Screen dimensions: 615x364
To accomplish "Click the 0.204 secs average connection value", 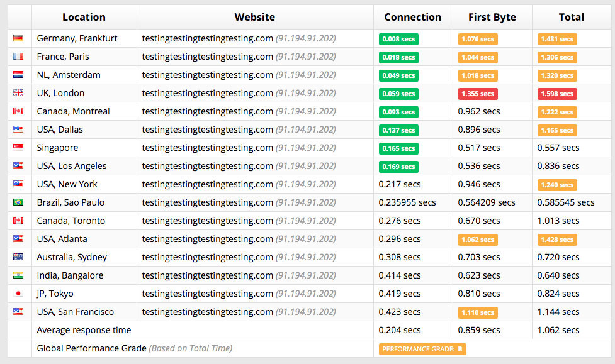I will (400, 330).
